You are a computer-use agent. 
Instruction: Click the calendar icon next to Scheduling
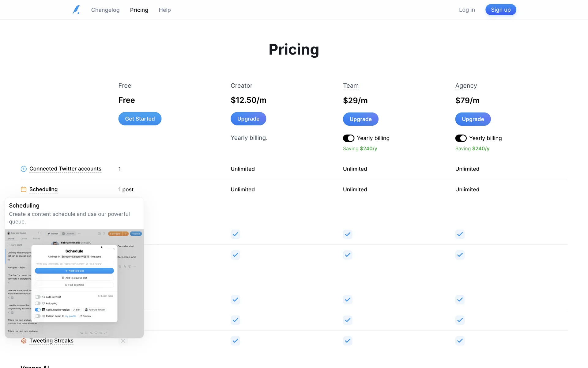[x=24, y=189]
